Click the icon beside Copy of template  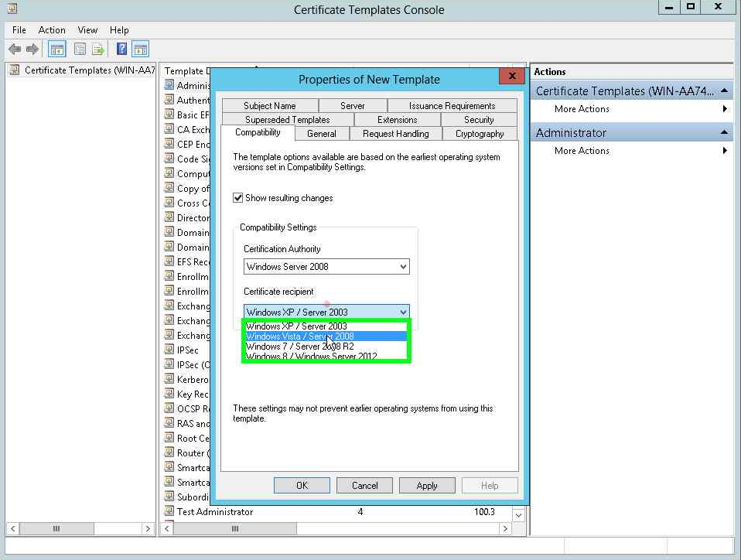[x=169, y=188]
